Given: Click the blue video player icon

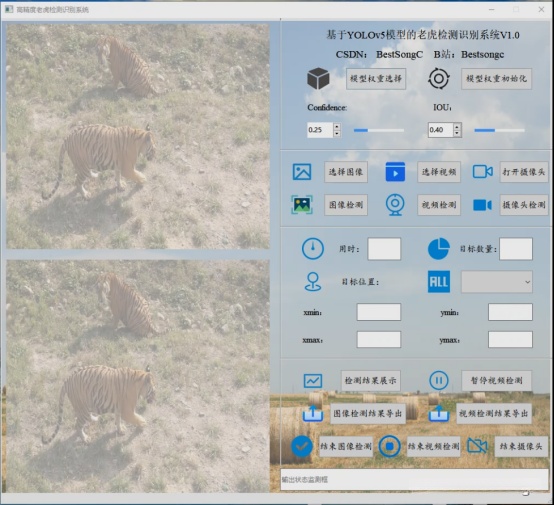Looking at the screenshot, I should (x=395, y=172).
